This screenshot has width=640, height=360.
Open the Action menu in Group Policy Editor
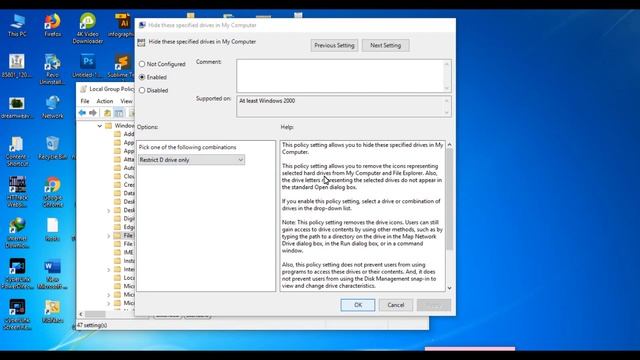pyautogui.click(x=105, y=101)
